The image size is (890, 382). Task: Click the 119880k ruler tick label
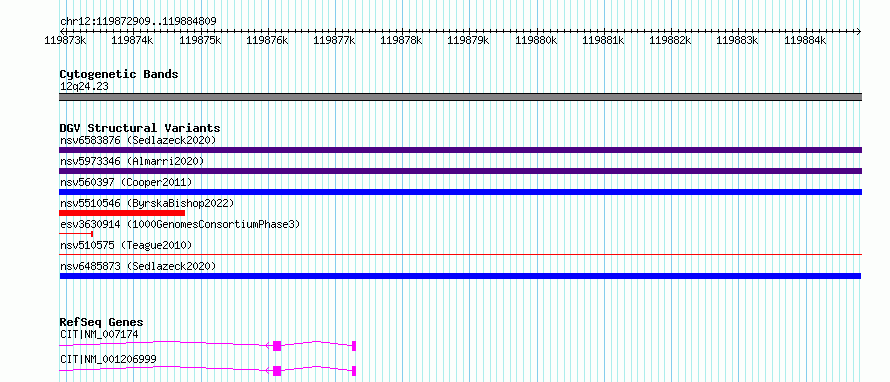point(536,40)
